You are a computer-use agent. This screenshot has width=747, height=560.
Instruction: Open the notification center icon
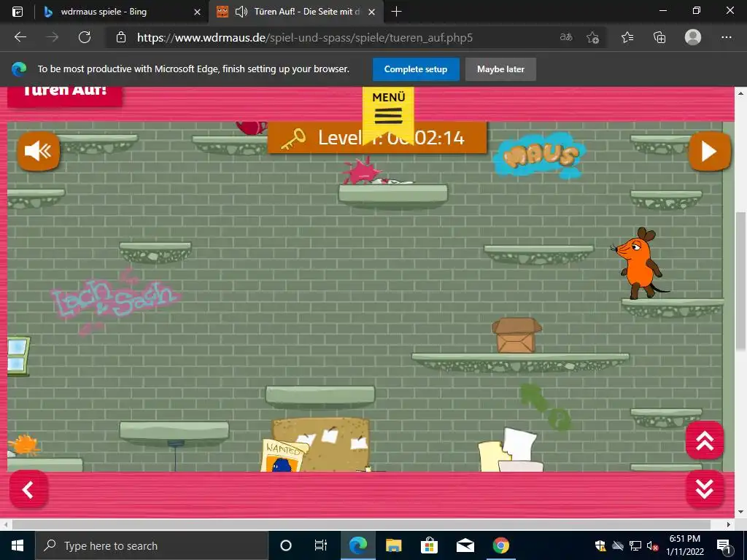click(x=724, y=545)
